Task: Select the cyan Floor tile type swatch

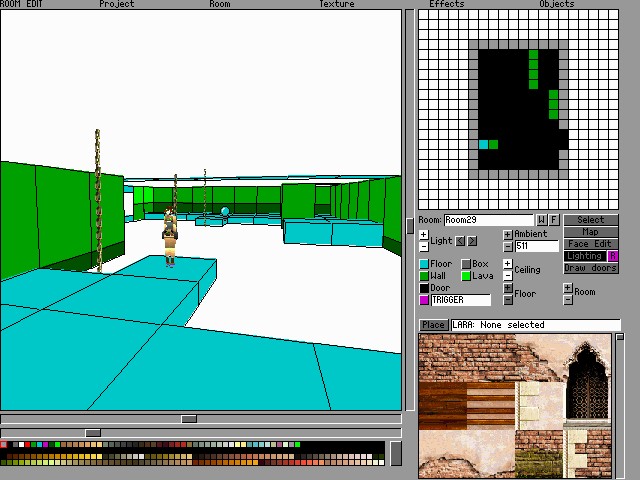Action: click(424, 264)
